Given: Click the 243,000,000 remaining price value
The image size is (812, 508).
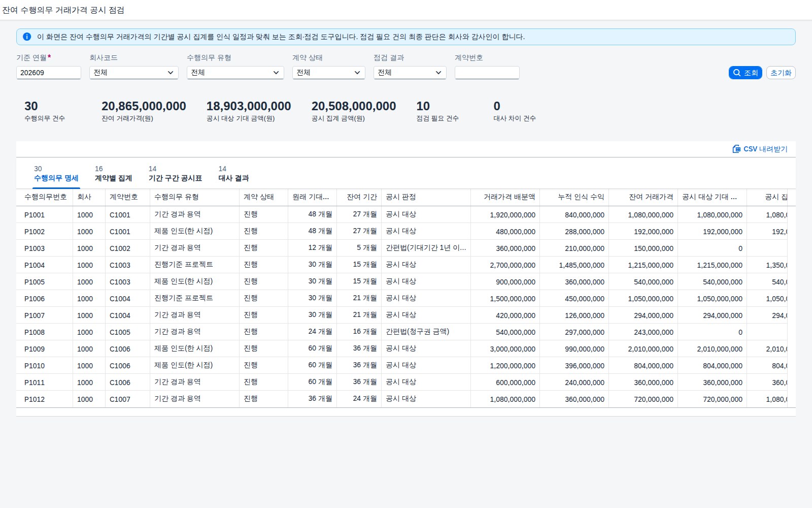Looking at the screenshot, I should 654,332.
